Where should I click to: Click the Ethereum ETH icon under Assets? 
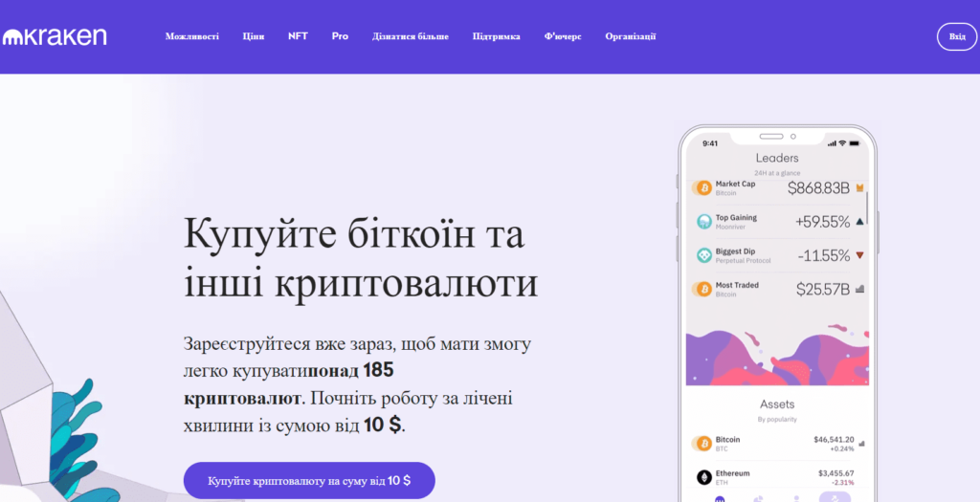704,477
